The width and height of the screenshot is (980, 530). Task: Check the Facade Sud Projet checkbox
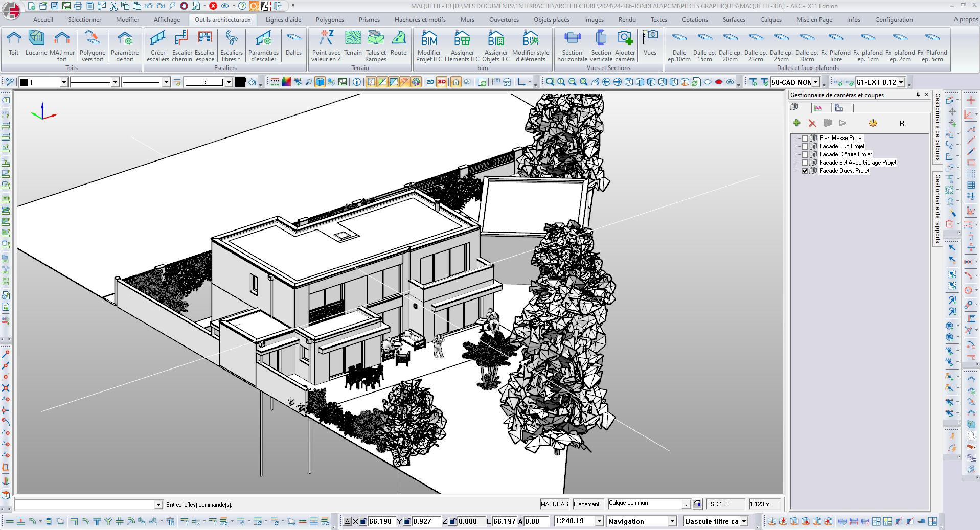805,146
